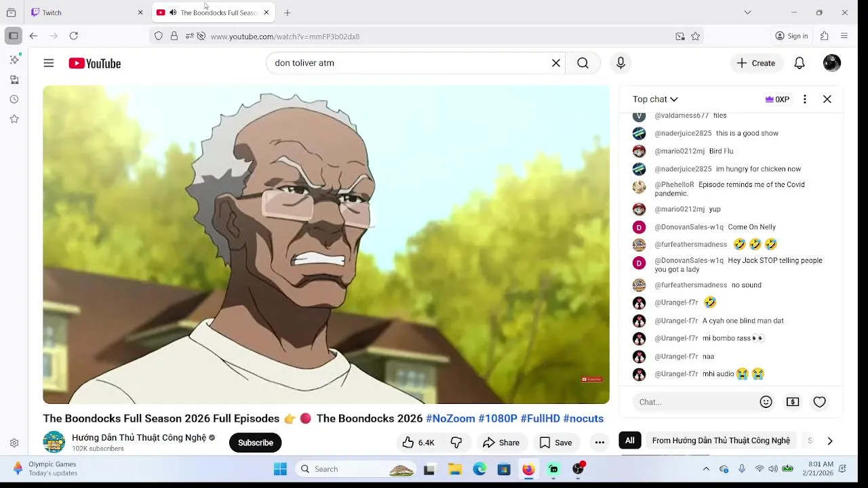Viewport: 868px width, 488px height.
Task: Pause the Boondocks video player
Action: coord(326,245)
